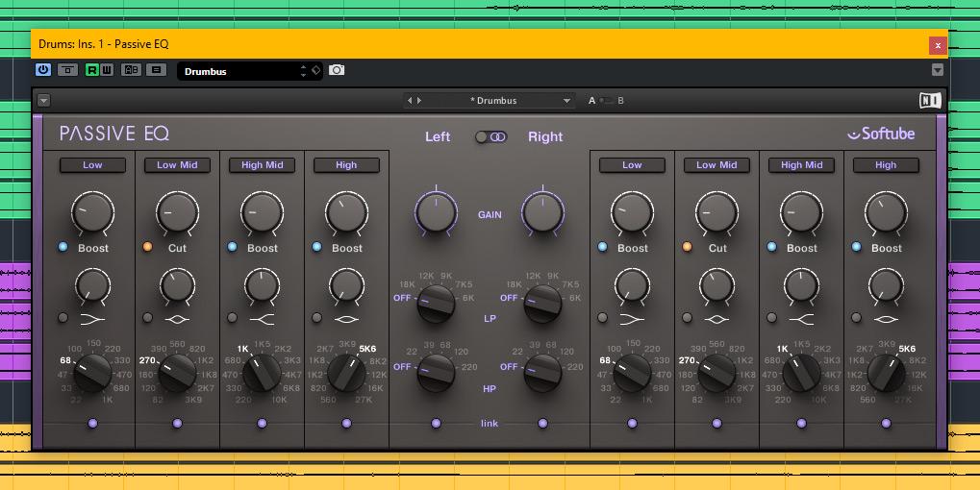This screenshot has height=490, width=980.
Task: Select the left channel High Mid band button
Action: pos(262,165)
